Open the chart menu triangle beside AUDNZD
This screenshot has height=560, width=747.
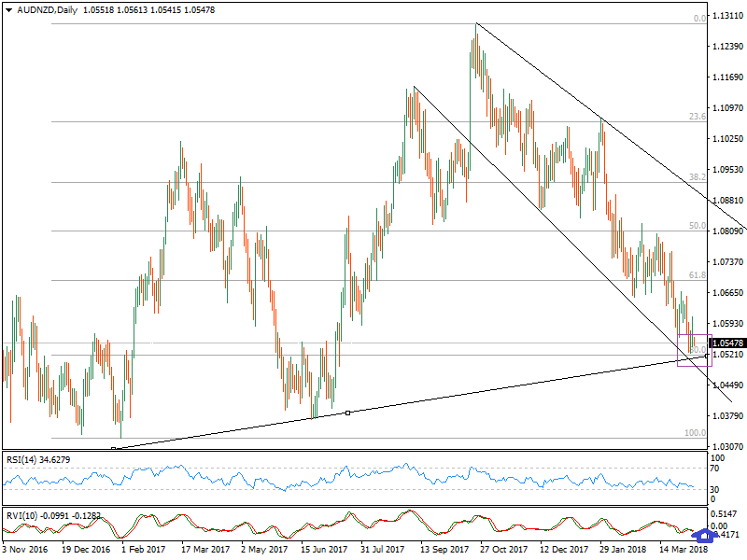[8, 10]
